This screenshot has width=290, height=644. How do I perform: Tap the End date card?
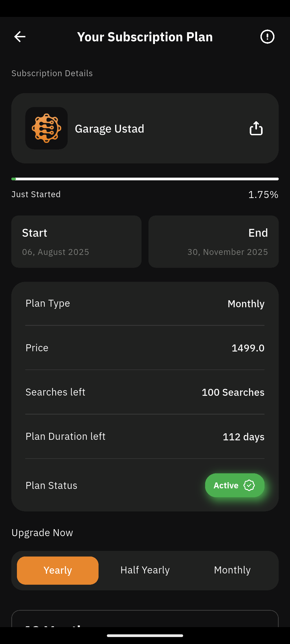coord(213,241)
